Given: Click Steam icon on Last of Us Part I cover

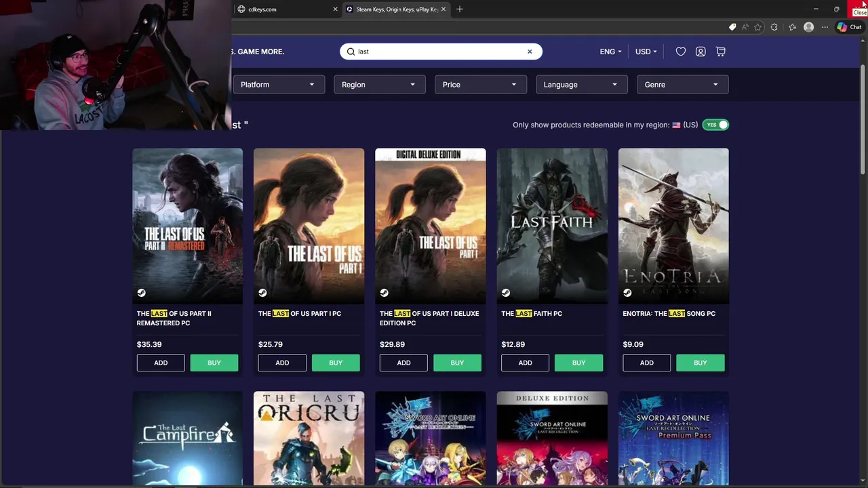Looking at the screenshot, I should (262, 293).
